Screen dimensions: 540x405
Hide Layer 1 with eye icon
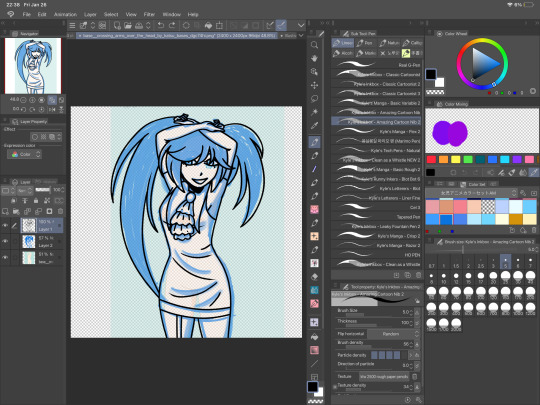(5, 226)
